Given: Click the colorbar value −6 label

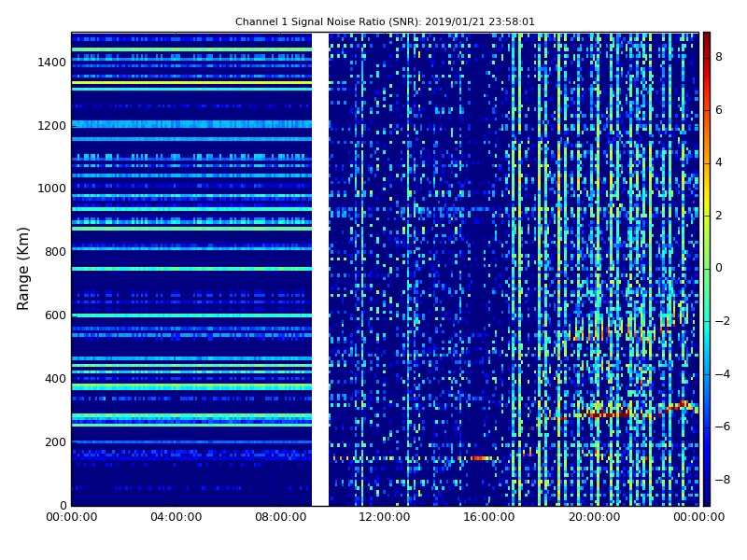Looking at the screenshot, I should pyautogui.click(x=723, y=427).
